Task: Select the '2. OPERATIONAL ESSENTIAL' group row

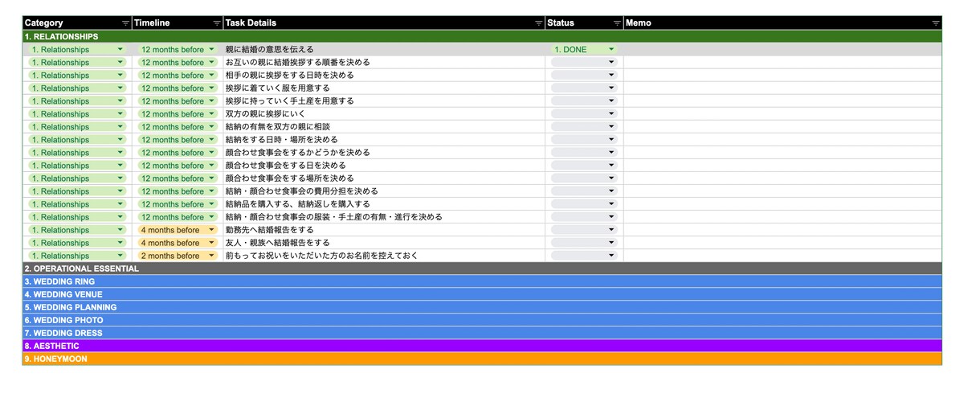Action: 482,269
